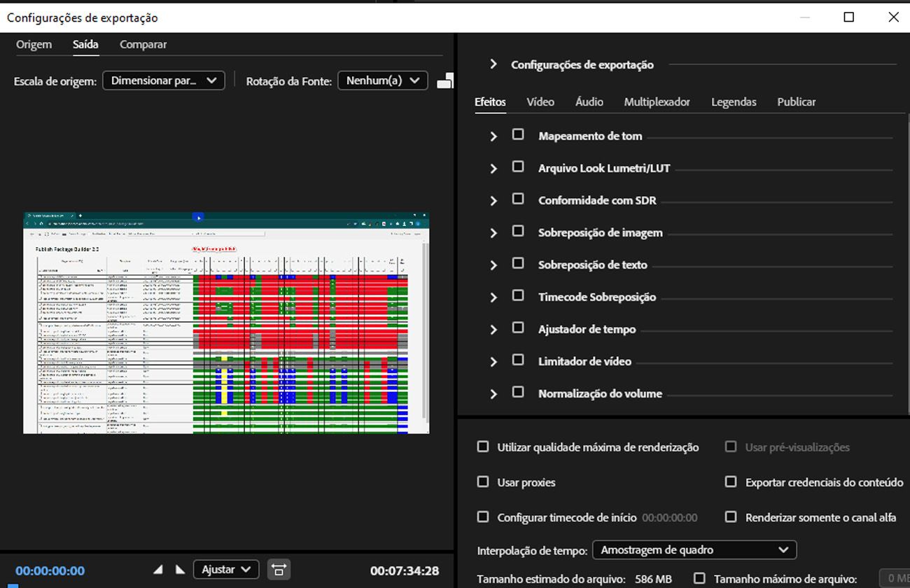Open the Origem tab

[34, 44]
